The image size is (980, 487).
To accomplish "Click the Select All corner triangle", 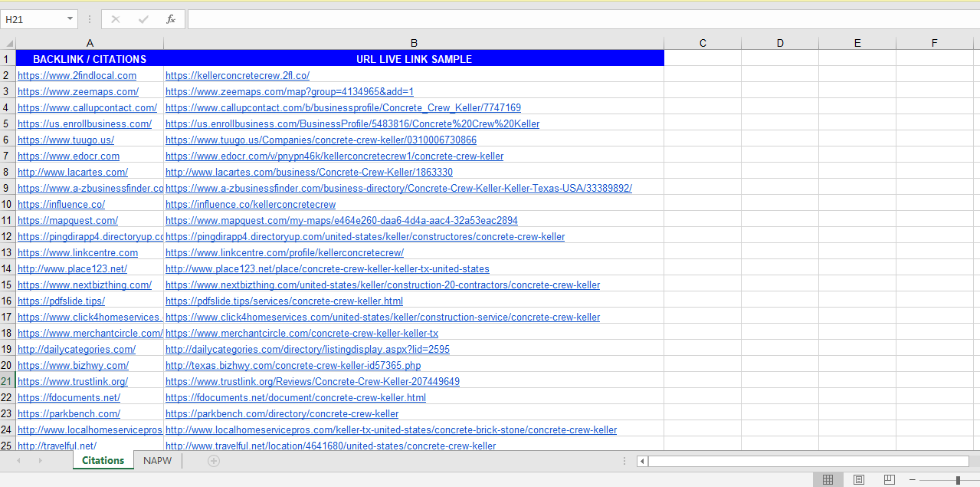I will pos(8,43).
